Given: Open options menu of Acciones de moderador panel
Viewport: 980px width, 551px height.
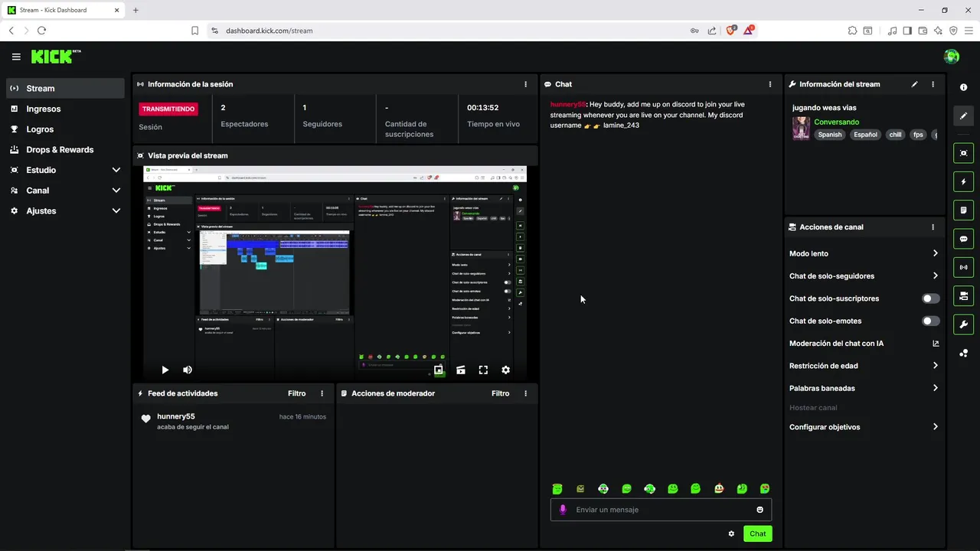Looking at the screenshot, I should click(525, 393).
